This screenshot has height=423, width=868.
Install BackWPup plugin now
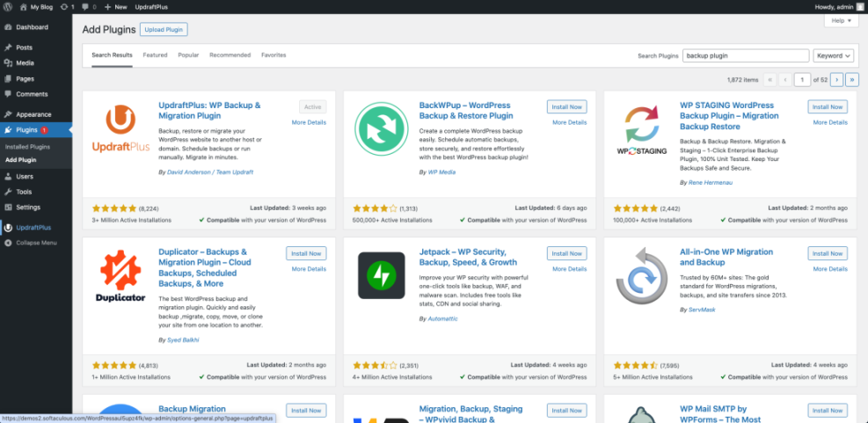click(x=567, y=107)
